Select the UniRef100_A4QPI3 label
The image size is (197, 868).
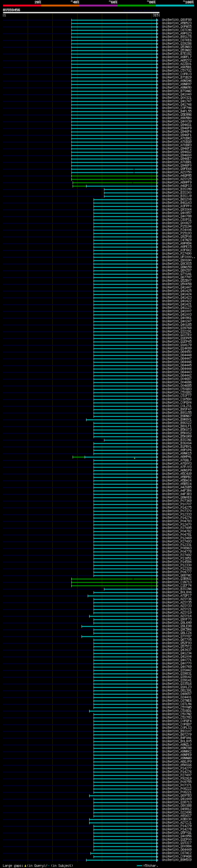coord(177,186)
